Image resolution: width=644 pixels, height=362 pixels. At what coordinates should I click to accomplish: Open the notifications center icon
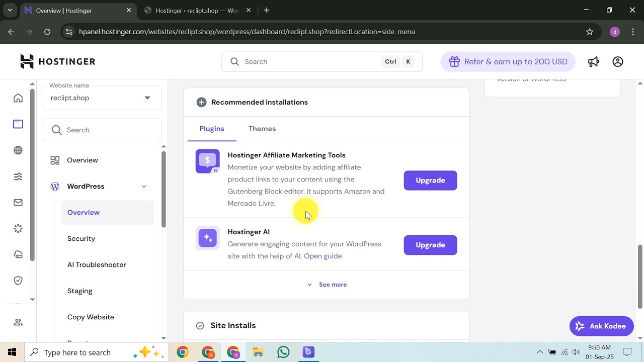coord(627,352)
